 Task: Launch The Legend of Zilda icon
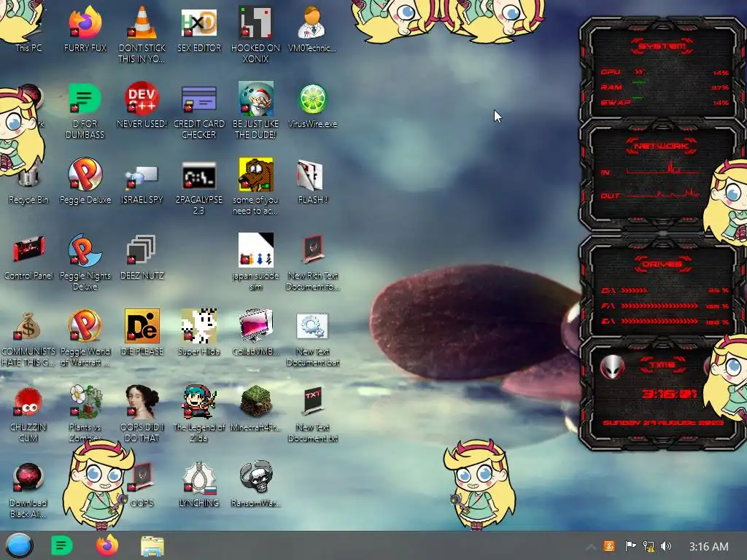[198, 402]
